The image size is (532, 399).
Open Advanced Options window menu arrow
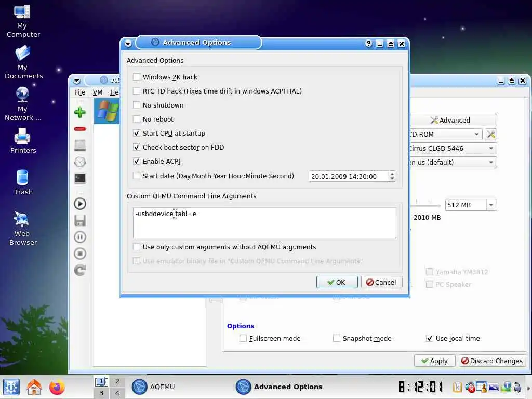click(128, 44)
